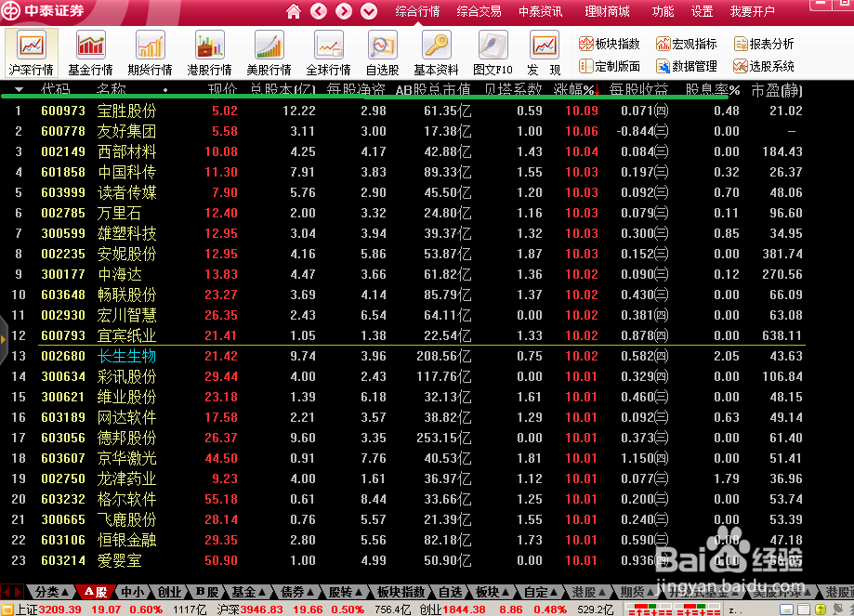This screenshot has height=616, width=854.
Task: Click status bar icon beside 上证
Action: click(x=7, y=609)
